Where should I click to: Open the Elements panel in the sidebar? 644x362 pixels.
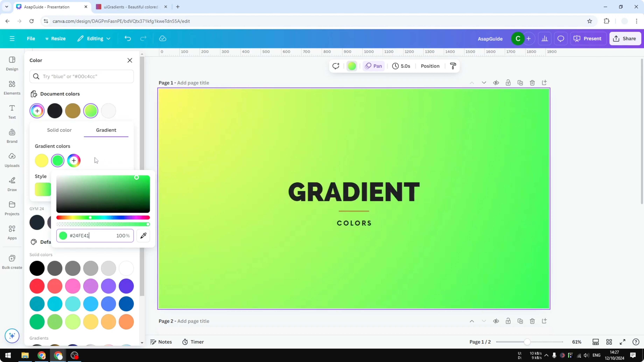pyautogui.click(x=12, y=87)
